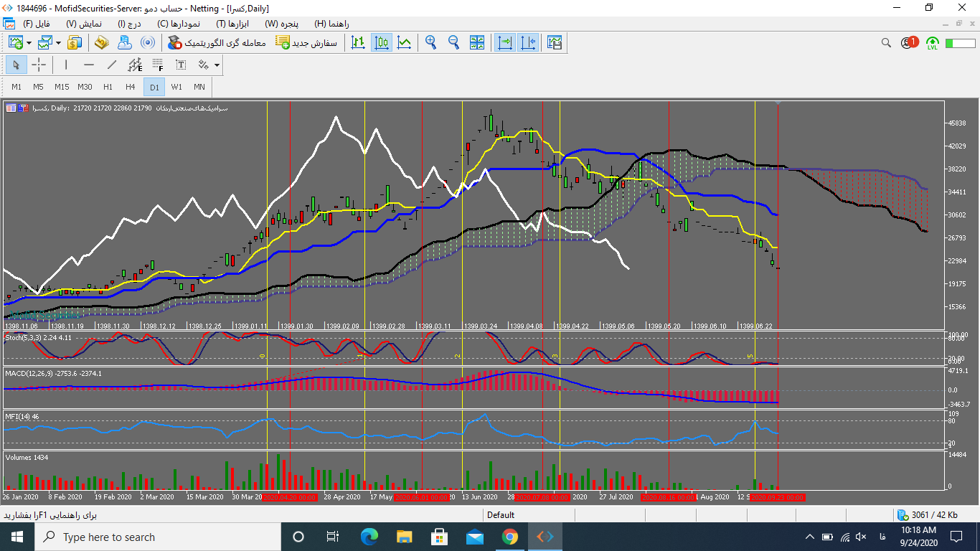
Task: Select the cursor arrow tool
Action: 17,65
